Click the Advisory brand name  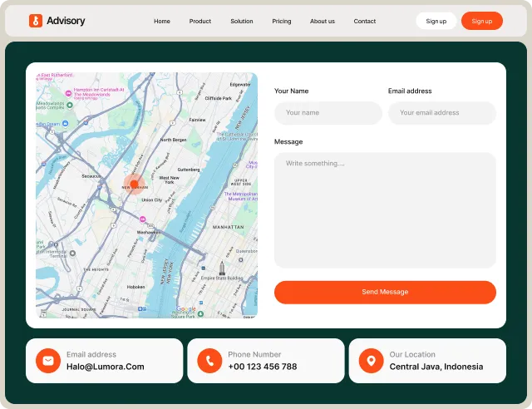click(66, 21)
